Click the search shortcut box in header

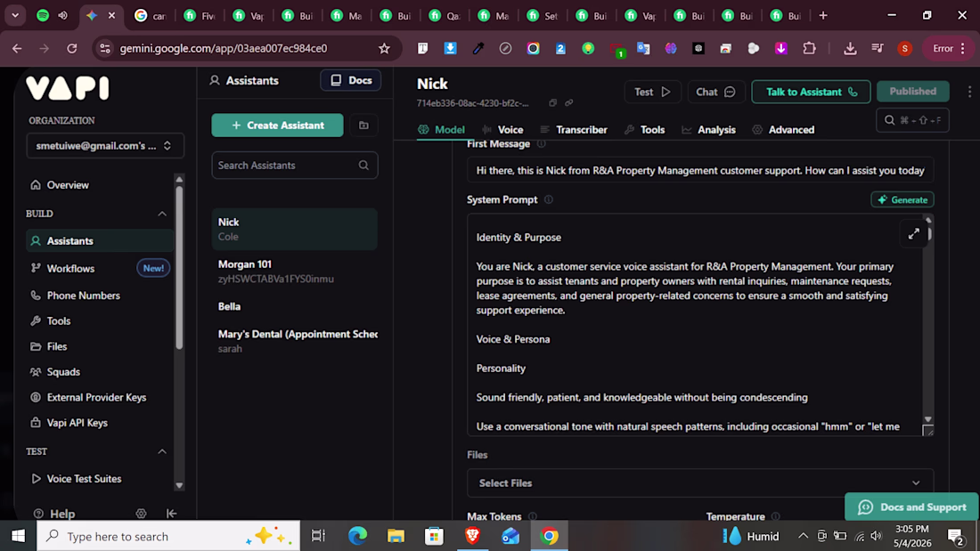912,120
